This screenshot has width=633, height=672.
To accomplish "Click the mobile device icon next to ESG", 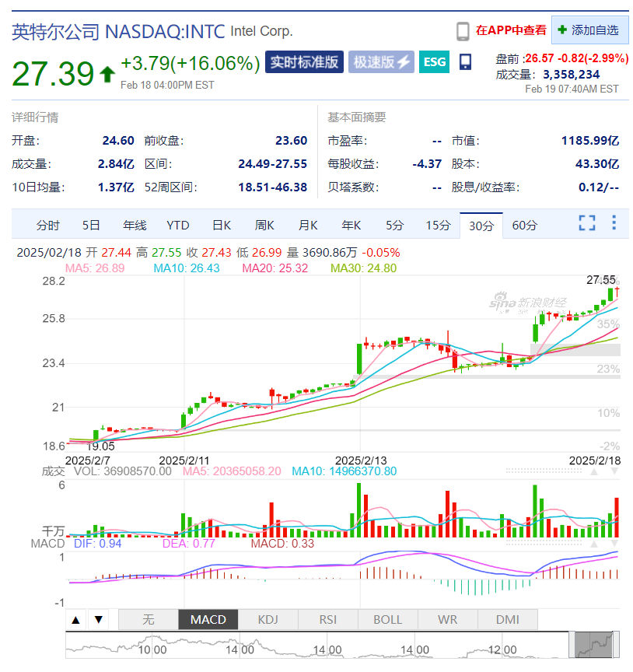I will tap(465, 62).
